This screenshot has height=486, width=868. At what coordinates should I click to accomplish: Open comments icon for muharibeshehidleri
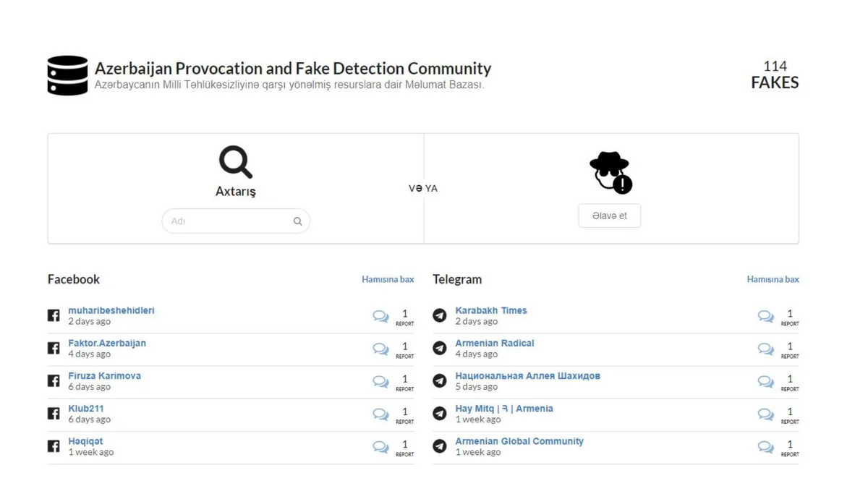click(380, 316)
